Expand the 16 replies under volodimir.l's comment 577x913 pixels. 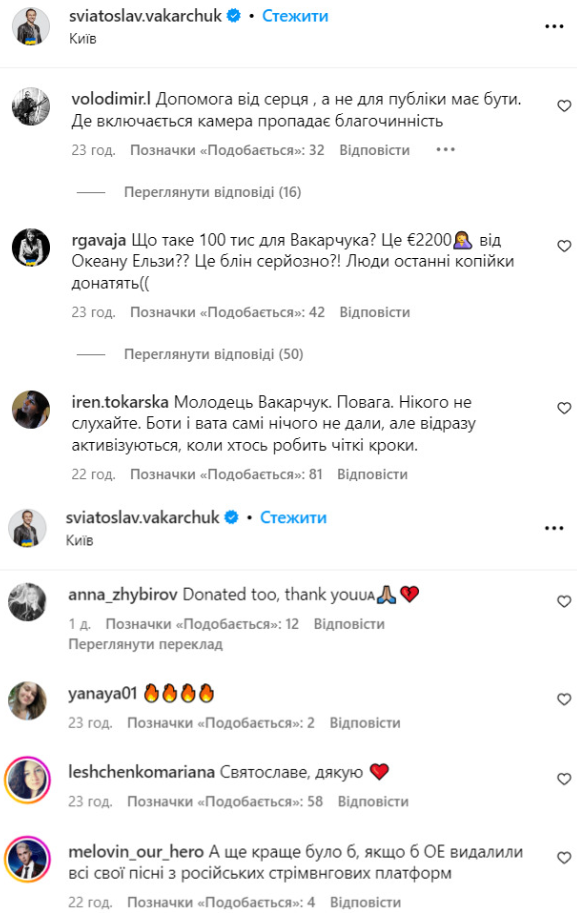212,192
